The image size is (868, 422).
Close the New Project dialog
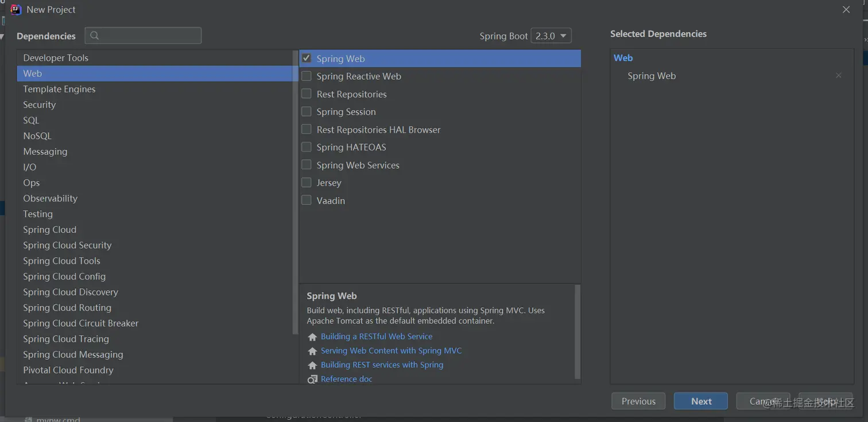click(846, 10)
